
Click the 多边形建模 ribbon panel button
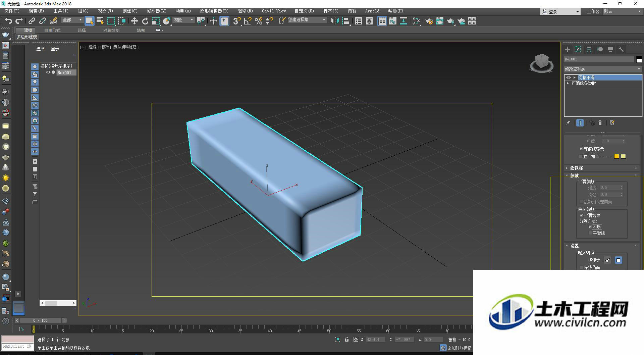pyautogui.click(x=27, y=37)
